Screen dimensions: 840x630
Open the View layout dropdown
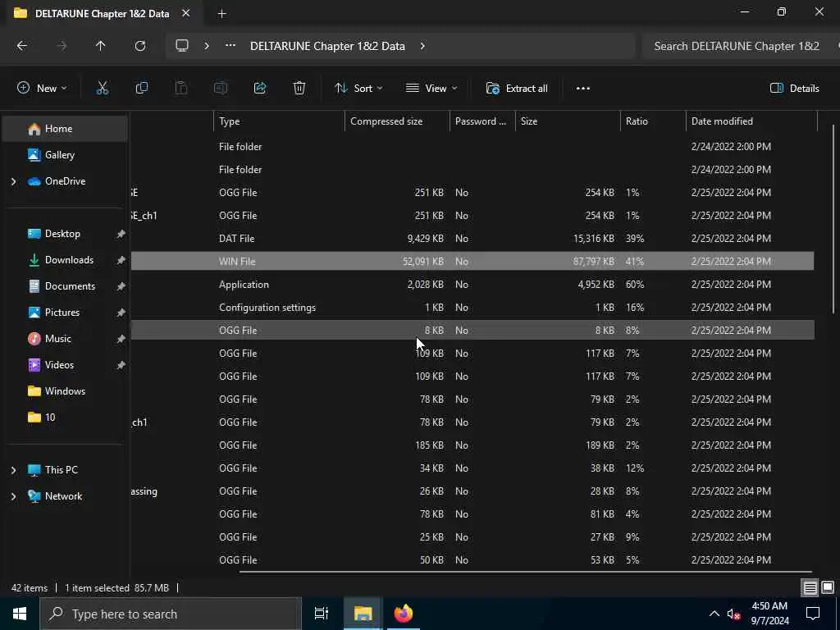(431, 89)
